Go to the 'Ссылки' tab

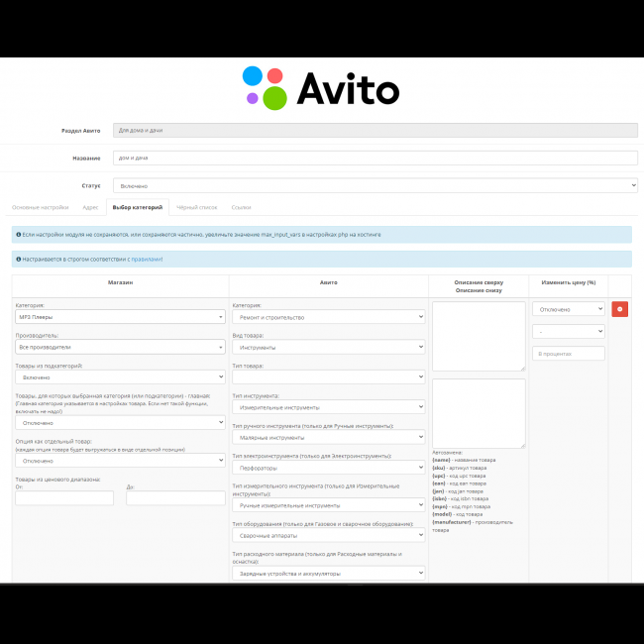pos(241,207)
